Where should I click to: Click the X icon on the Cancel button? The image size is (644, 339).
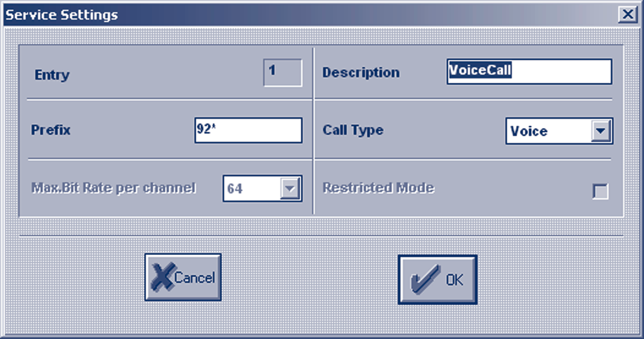[x=164, y=276]
